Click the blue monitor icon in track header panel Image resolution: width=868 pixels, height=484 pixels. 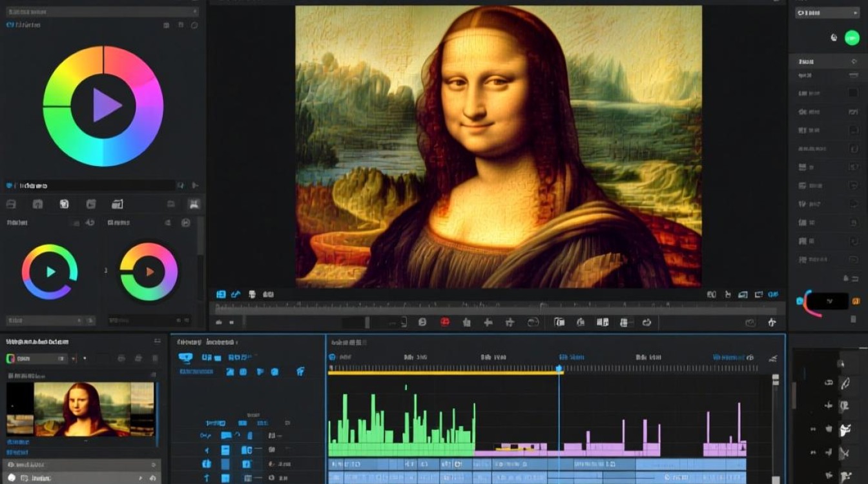click(x=185, y=358)
